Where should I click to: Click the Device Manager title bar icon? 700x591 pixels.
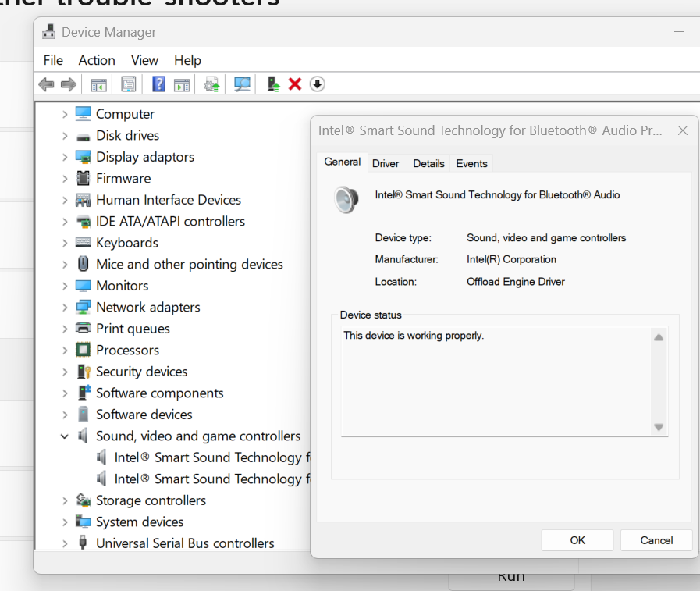point(48,32)
